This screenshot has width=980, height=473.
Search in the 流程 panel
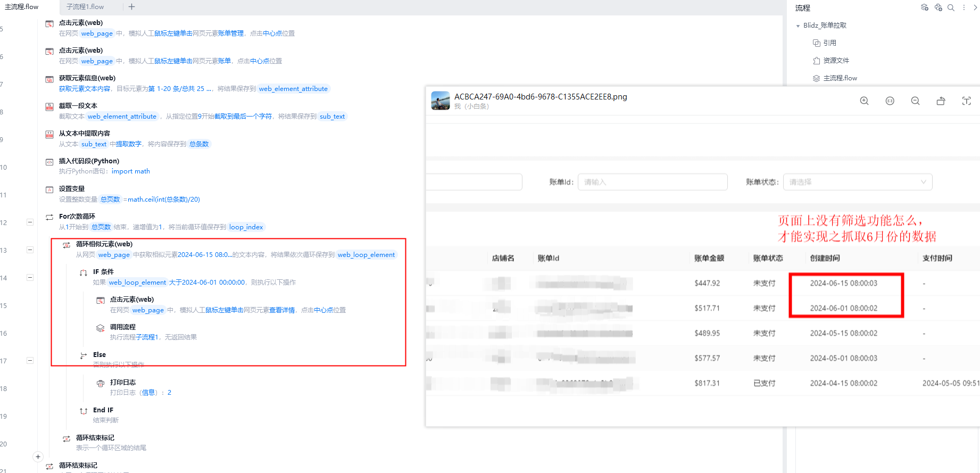pos(951,7)
